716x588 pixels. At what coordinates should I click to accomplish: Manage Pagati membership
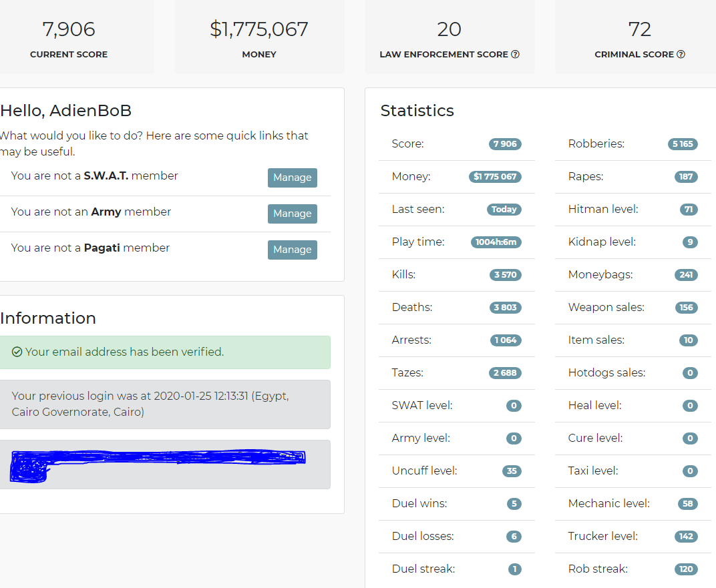point(293,250)
